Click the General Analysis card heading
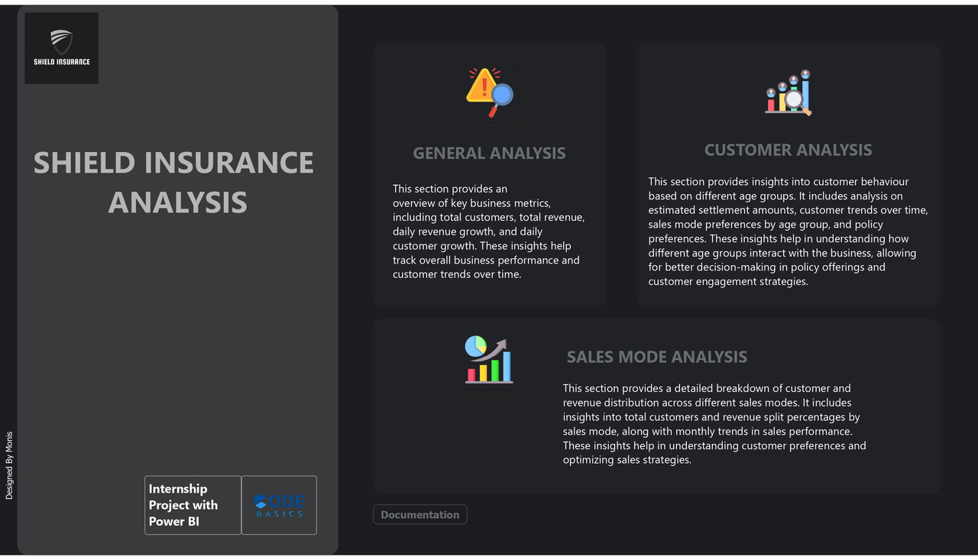978x560 pixels. pyautogui.click(x=489, y=153)
